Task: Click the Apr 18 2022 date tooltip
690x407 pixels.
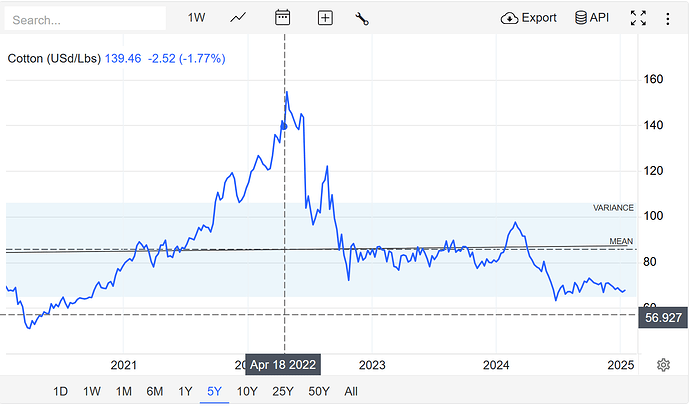Action: 283,365
